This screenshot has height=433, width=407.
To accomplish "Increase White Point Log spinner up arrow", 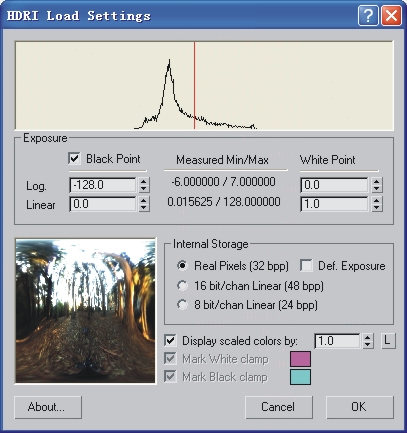I will coord(376,182).
